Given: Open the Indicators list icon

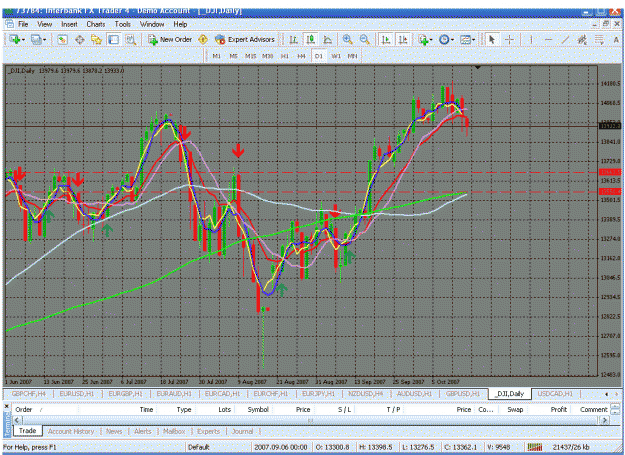Looking at the screenshot, I should 423,39.
